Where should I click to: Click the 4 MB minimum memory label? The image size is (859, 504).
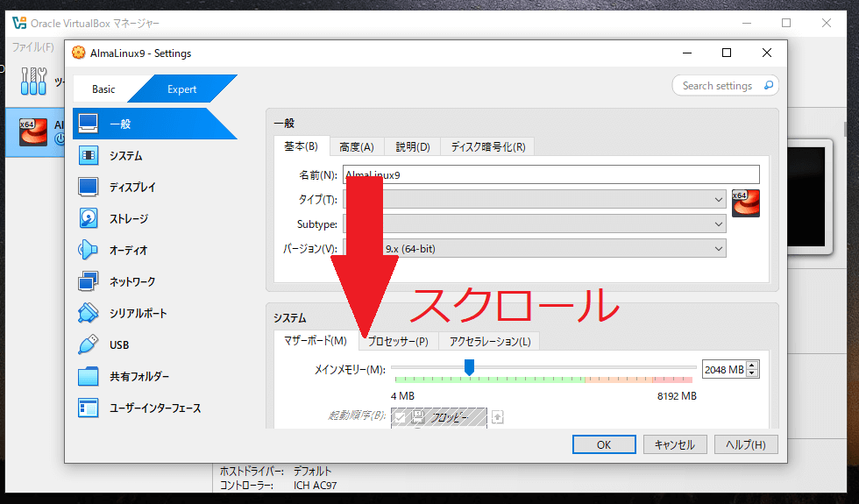[x=402, y=396]
